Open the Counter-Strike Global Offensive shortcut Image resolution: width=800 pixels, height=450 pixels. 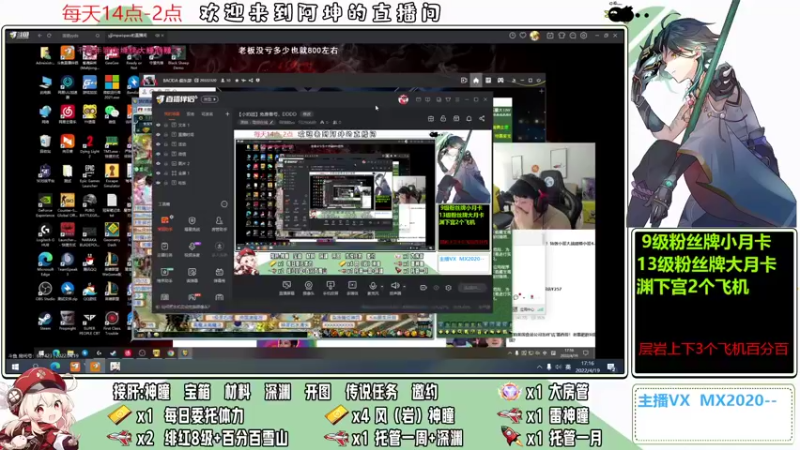point(67,203)
